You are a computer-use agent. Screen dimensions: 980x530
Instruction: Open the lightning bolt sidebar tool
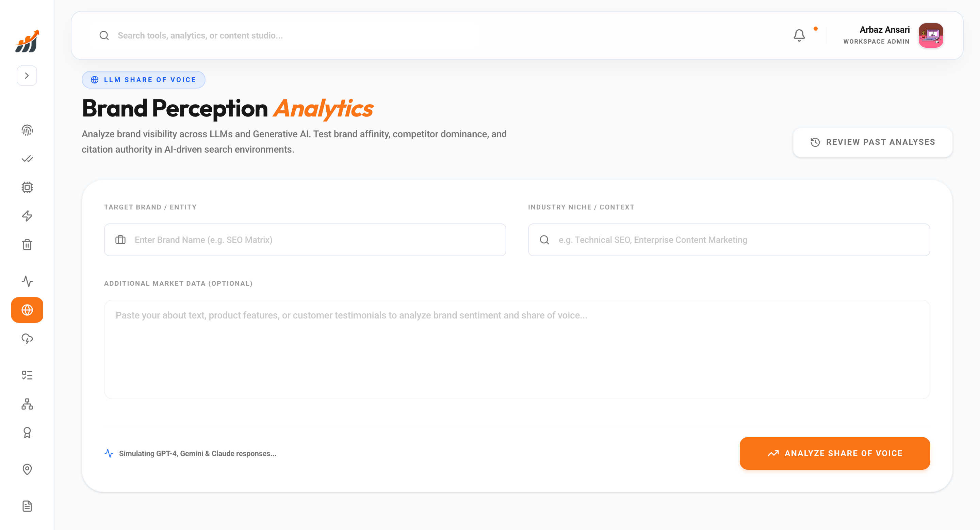click(27, 216)
